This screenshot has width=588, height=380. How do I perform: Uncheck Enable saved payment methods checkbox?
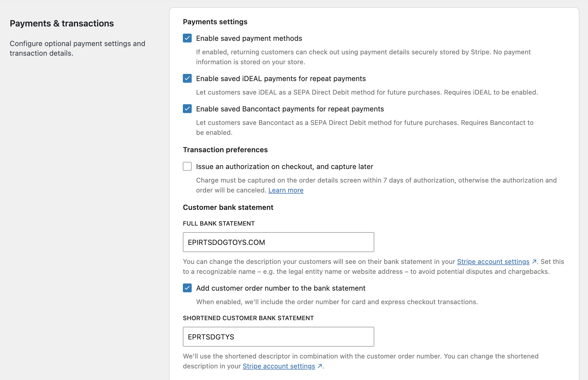tap(187, 38)
